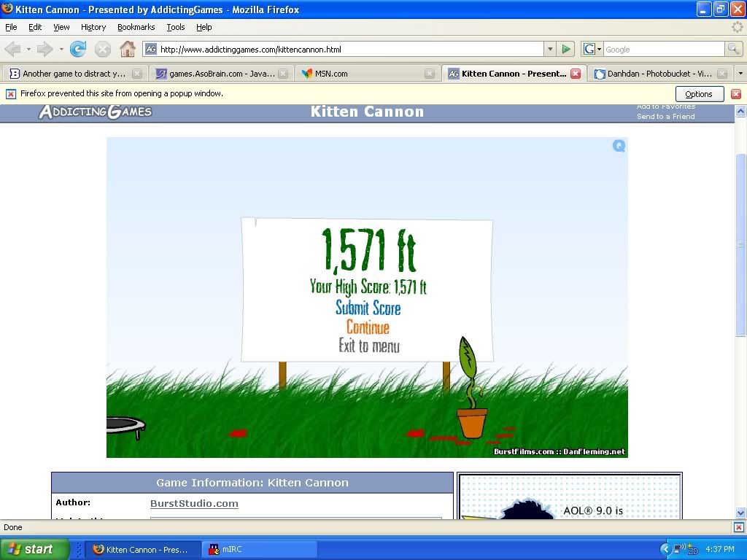747x560 pixels.
Task: Click the '1,571 ft' distance text
Action: point(368,251)
